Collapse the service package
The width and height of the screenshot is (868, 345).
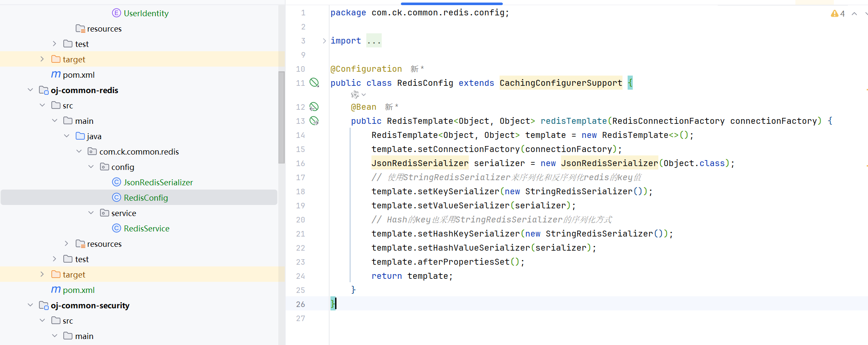[91, 213]
